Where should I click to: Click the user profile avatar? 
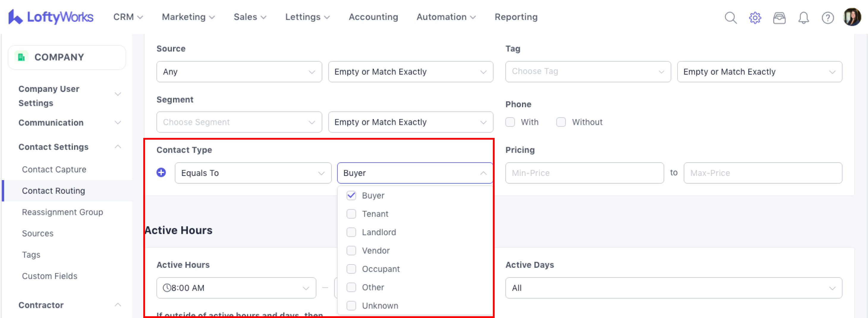click(x=852, y=17)
